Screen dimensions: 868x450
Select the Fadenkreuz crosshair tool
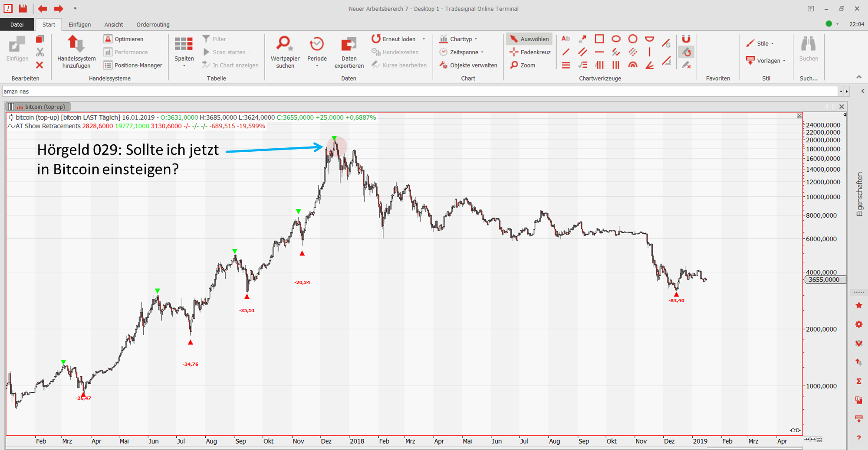point(530,52)
